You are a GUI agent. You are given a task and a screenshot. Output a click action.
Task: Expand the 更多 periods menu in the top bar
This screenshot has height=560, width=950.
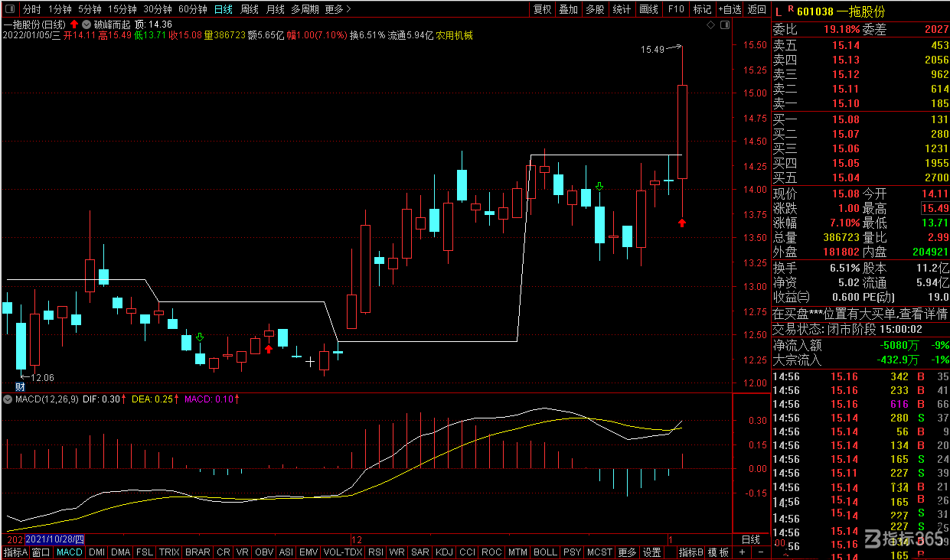tap(338, 9)
